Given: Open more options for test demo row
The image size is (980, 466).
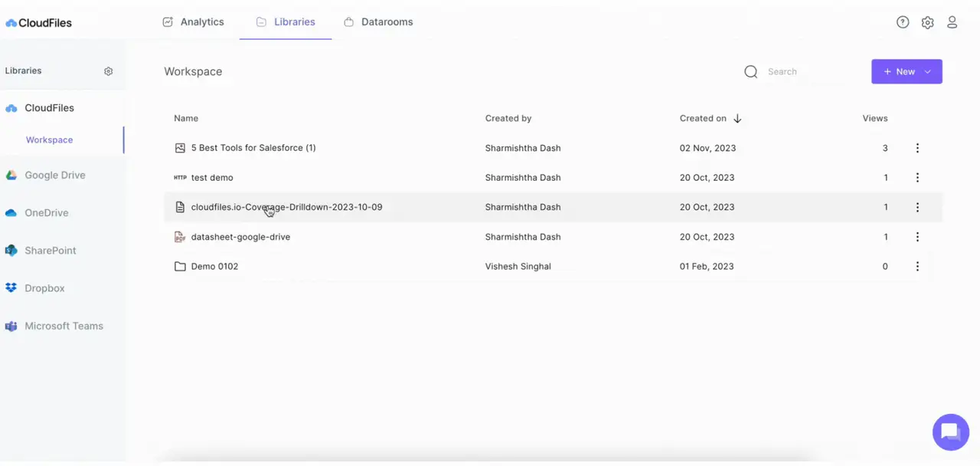Looking at the screenshot, I should 917,177.
